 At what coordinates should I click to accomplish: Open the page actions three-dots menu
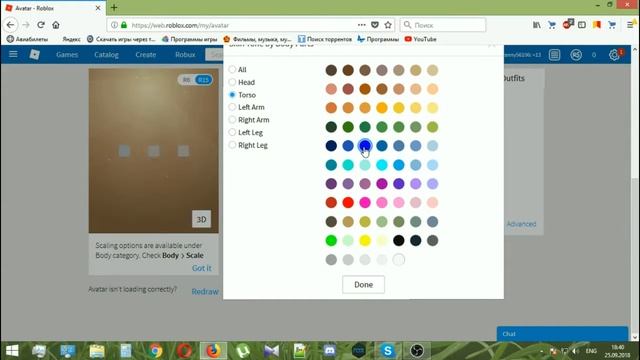coord(362,25)
